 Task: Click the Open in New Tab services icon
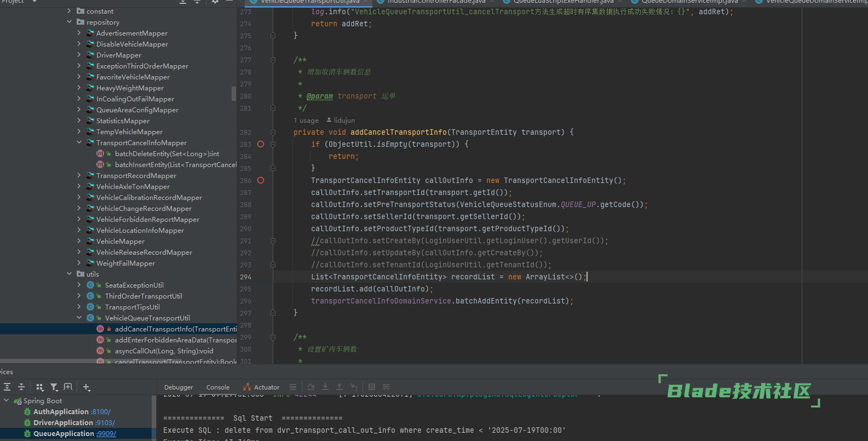68,387
